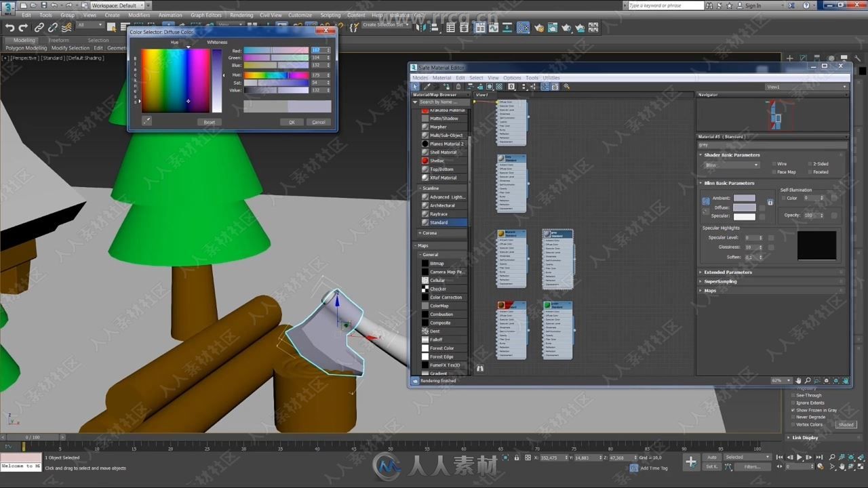Viewport: 868px width, 488px height.
Task: Click the Auto key button
Action: click(711, 457)
